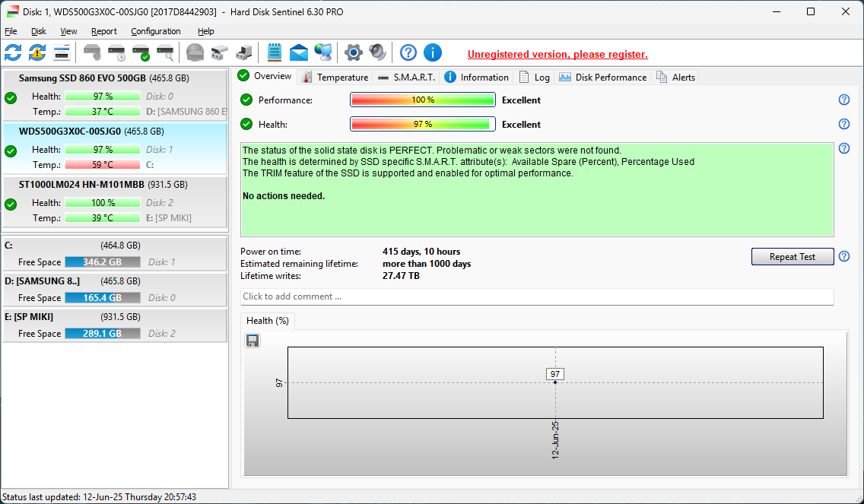Switch to the S.M.A.R.T. tab

[x=407, y=77]
